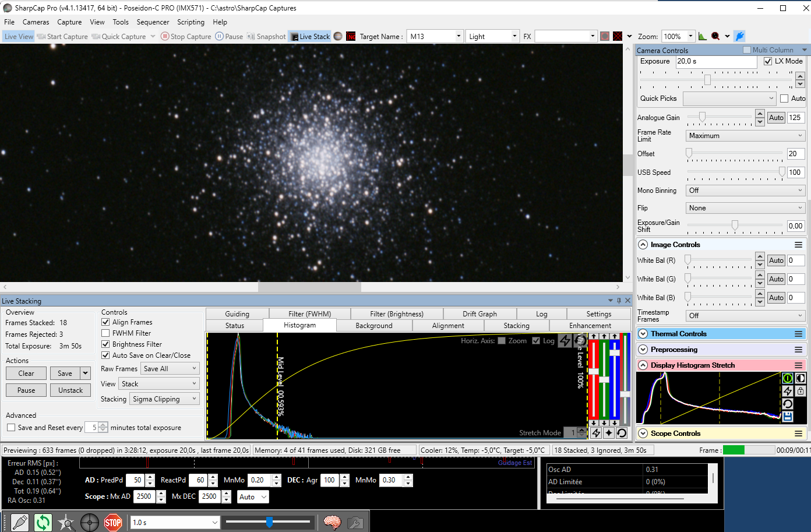
Task: Click the lightning auto color balance icon below RGB sliders
Action: tap(596, 433)
